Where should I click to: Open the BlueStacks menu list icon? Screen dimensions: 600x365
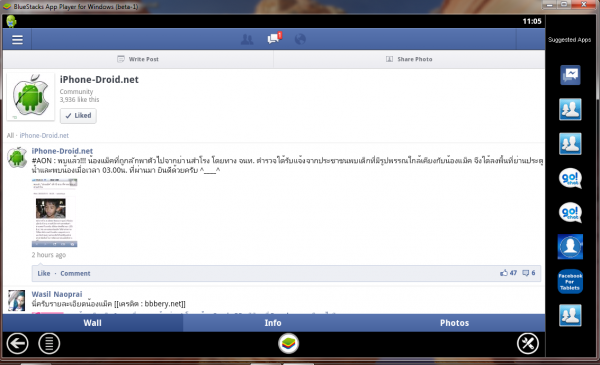click(x=49, y=343)
